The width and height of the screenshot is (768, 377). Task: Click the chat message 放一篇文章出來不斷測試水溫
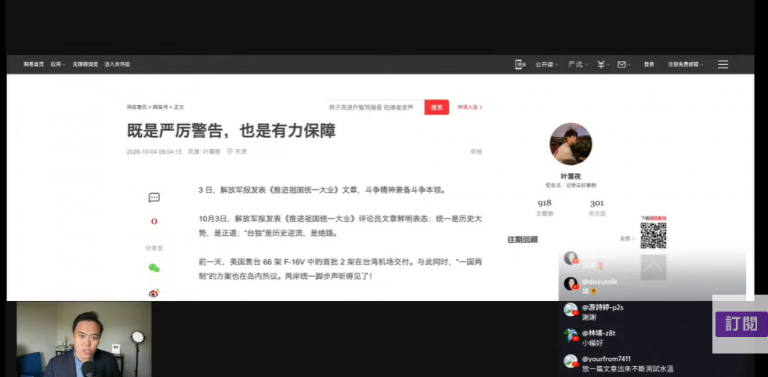[x=628, y=369]
